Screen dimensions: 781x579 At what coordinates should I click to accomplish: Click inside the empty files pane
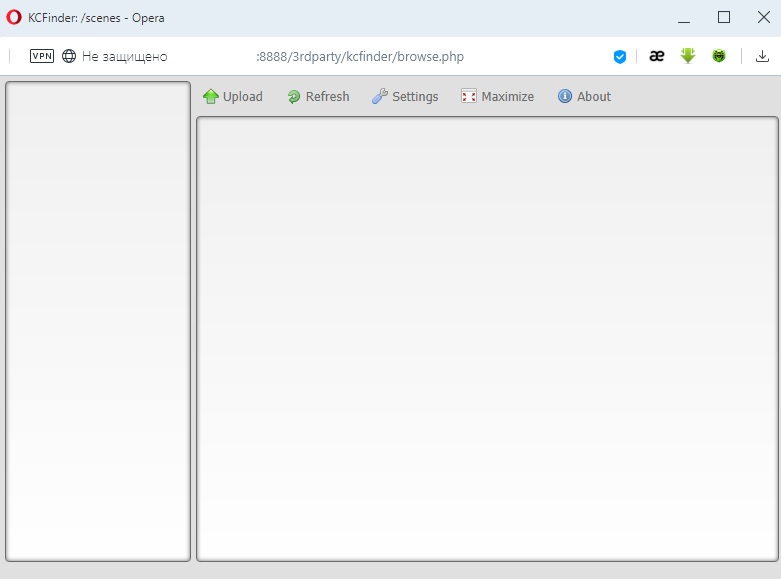[x=487, y=338]
